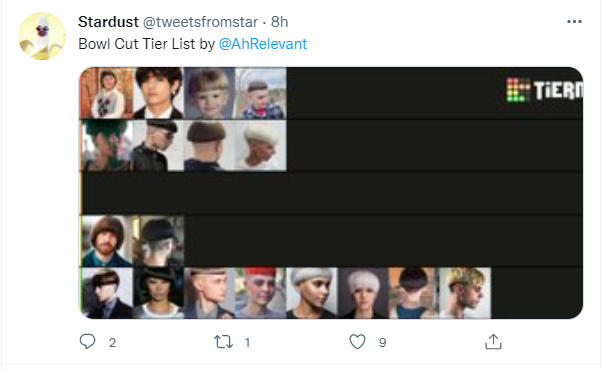Select the blonde child photo in top row
Image resolution: width=603 pixels, height=370 pixels.
209,93
